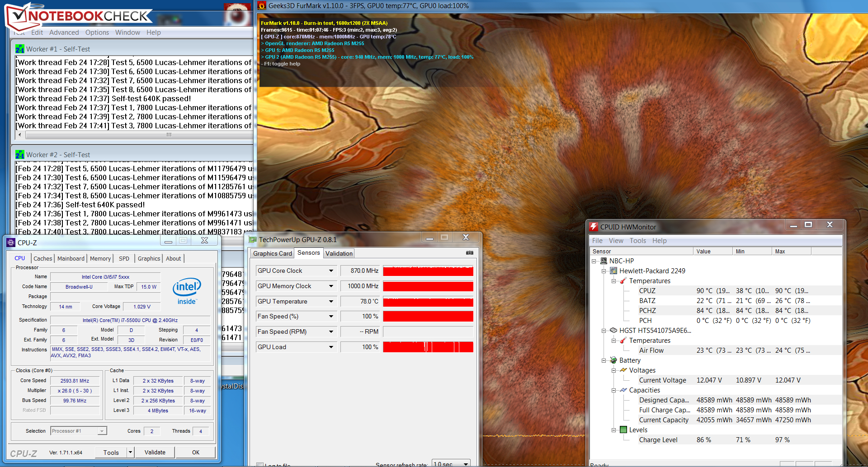The image size is (868, 467).
Task: Open the GPU Memory Clock sensor dropdown
Action: [x=331, y=286]
